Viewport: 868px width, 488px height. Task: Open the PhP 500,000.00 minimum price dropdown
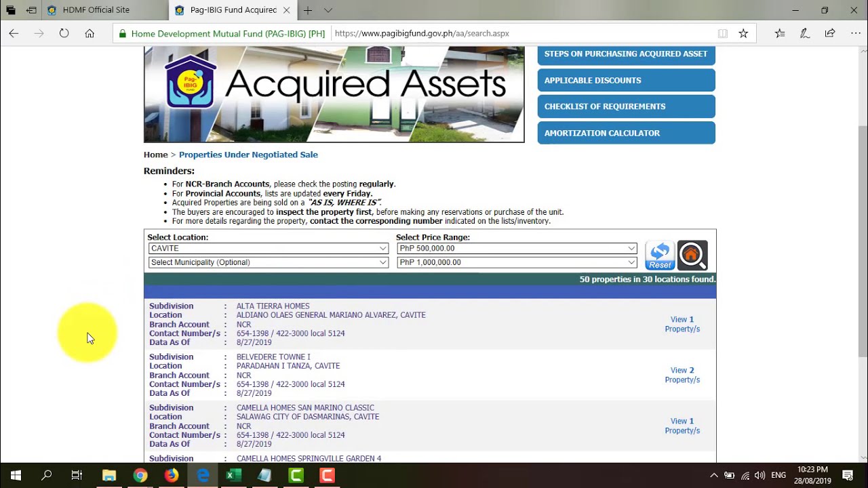517,249
